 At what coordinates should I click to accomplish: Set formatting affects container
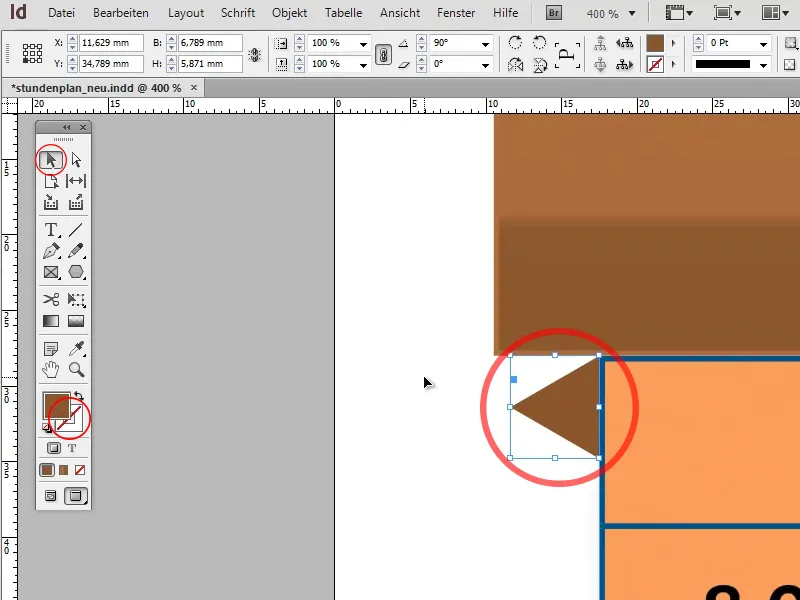[x=54, y=448]
